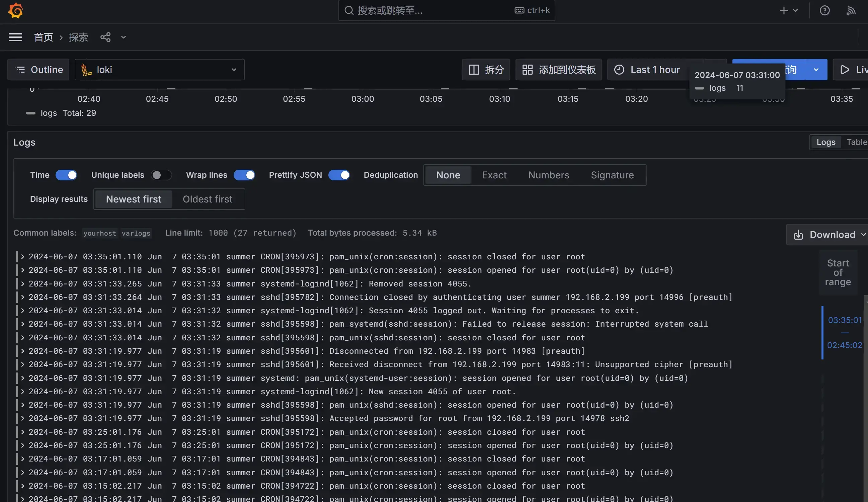Click the 03:00 label on graph axis

[362, 99]
